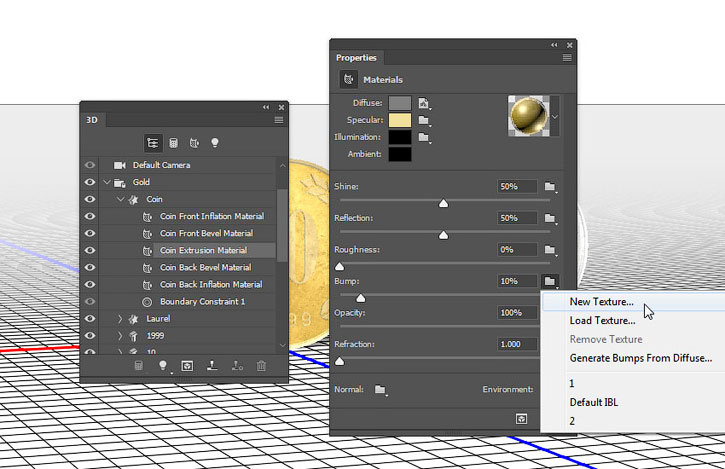Open the Shine texture folder icon
The width and height of the screenshot is (725, 469).
point(550,187)
